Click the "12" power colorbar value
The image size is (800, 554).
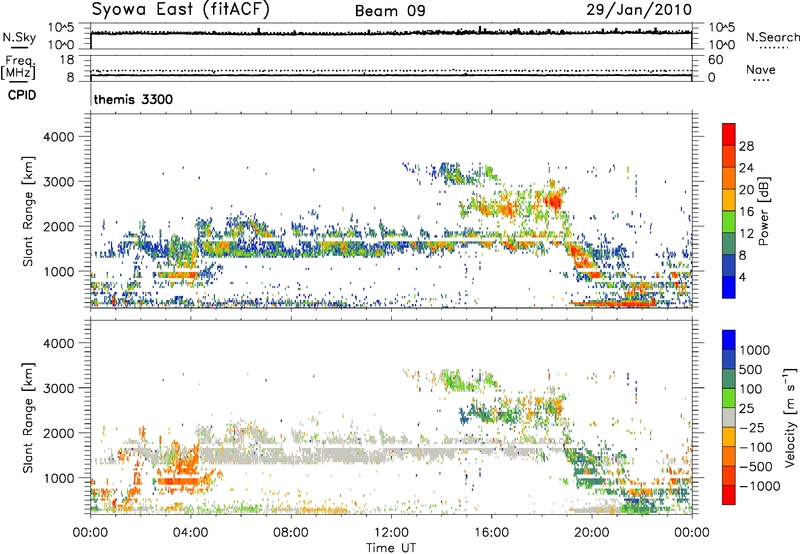(746, 234)
